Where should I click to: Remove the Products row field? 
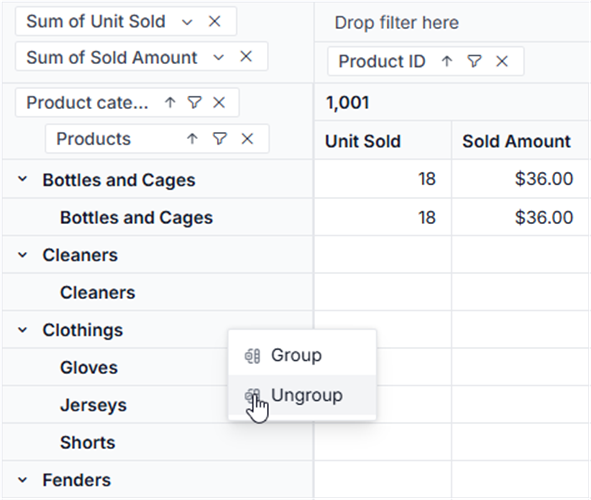point(247,139)
